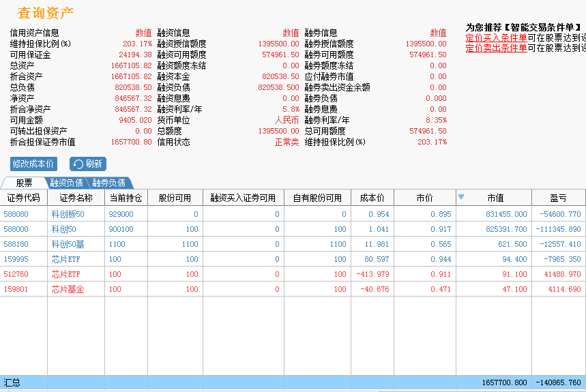Click holding quantity 929000

click(x=121, y=214)
